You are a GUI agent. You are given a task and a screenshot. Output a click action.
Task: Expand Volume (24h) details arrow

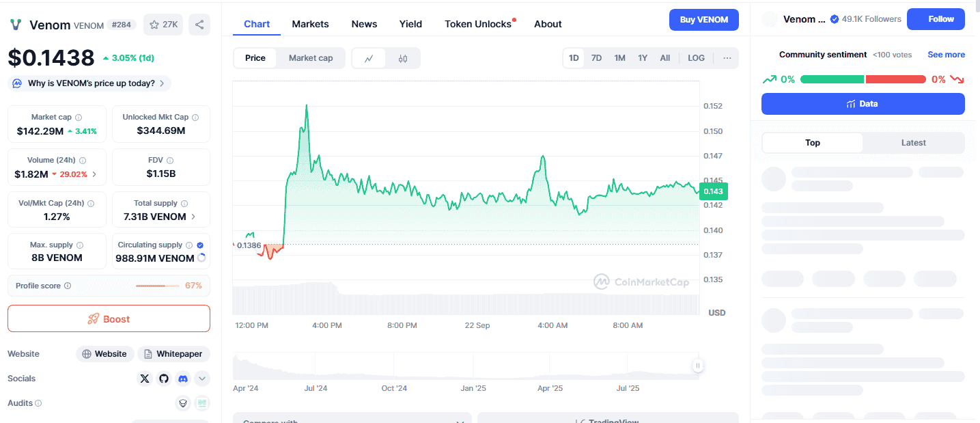(x=94, y=174)
